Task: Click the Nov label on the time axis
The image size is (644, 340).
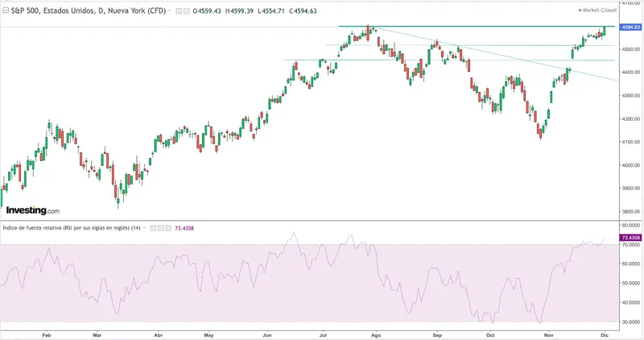Action: tap(548, 335)
